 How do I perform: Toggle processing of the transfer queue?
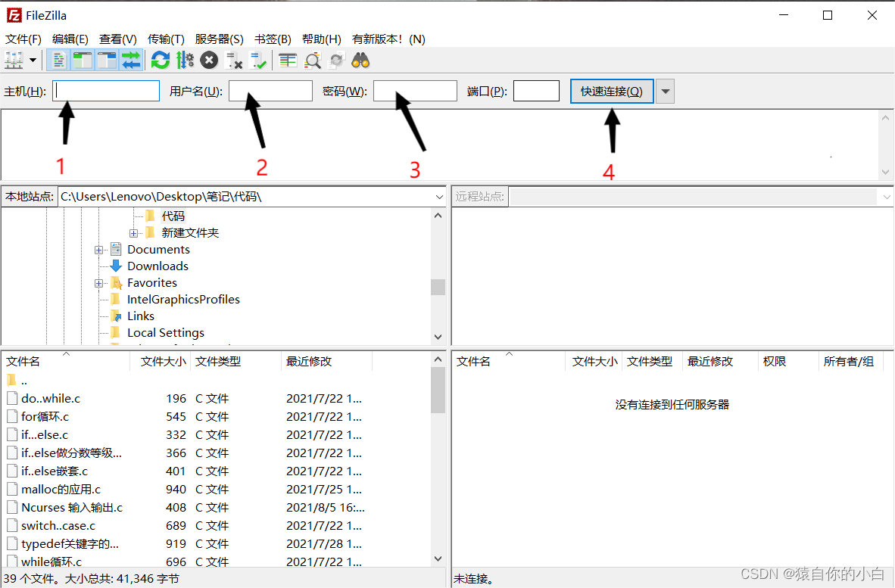point(185,60)
